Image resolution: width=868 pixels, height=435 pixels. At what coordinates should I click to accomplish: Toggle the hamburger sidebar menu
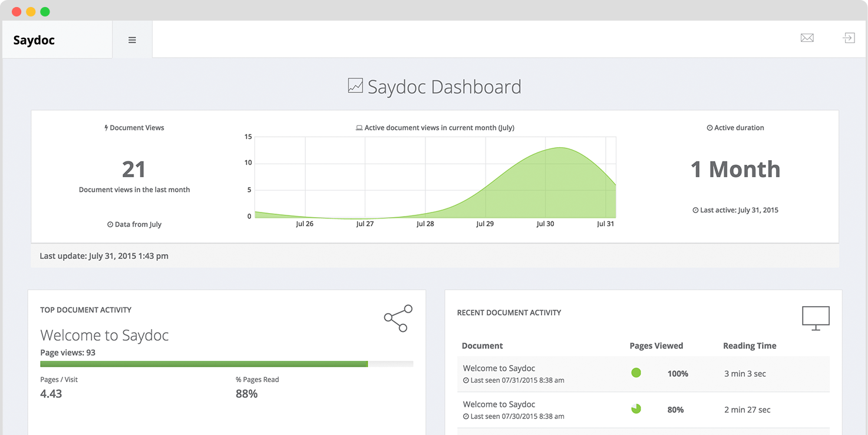(x=132, y=40)
